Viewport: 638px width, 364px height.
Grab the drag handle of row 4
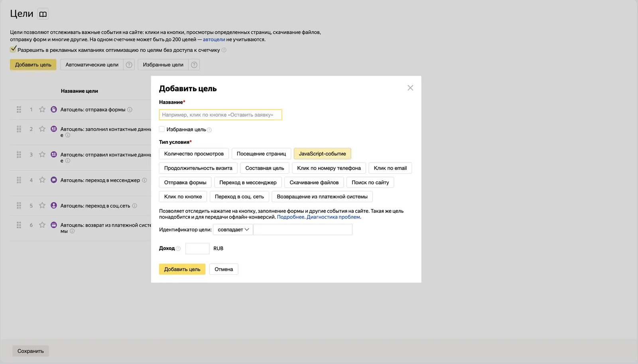point(19,180)
